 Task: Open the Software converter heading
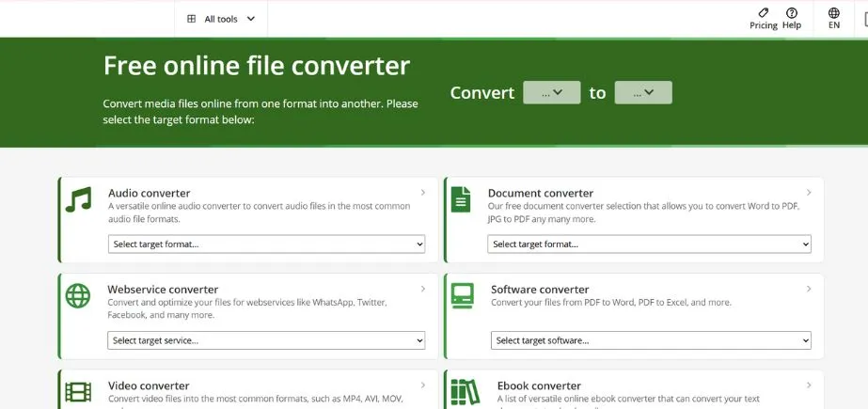tap(540, 290)
